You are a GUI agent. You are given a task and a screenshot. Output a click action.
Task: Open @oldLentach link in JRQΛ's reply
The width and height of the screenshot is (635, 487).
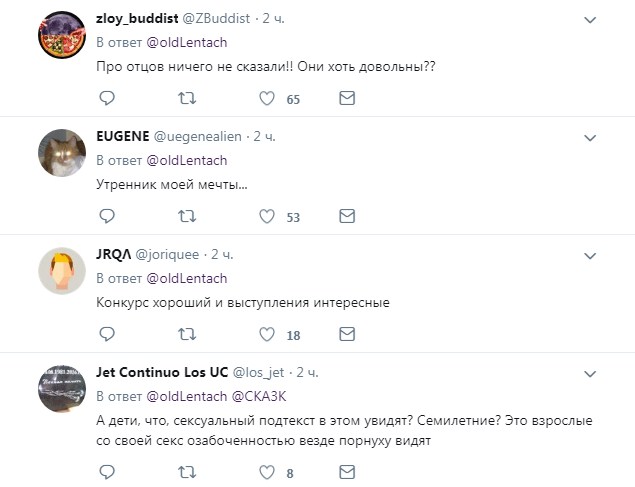click(x=187, y=278)
